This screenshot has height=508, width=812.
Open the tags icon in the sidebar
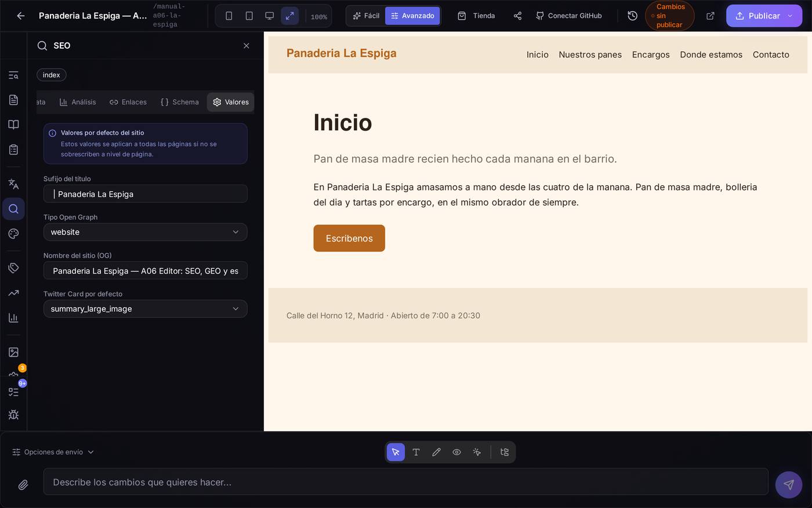coord(13,268)
